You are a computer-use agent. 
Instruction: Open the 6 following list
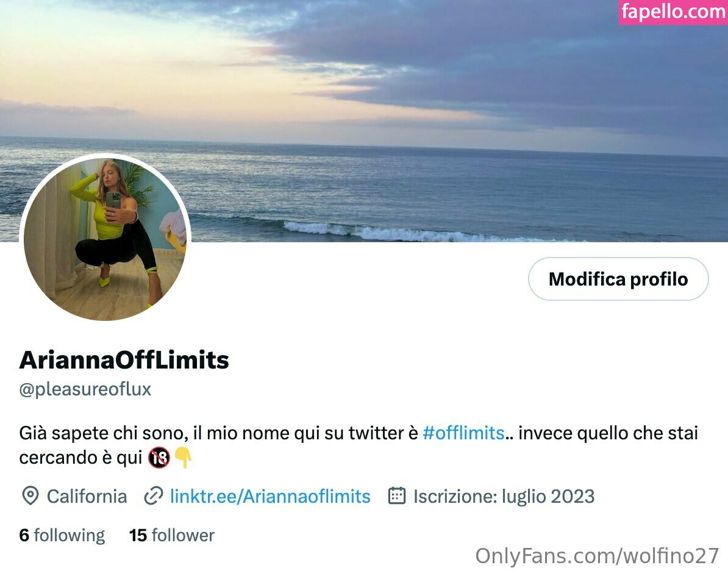[62, 535]
